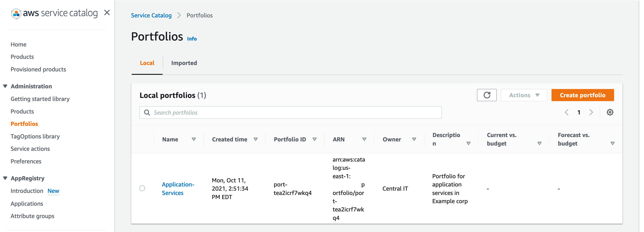Click the arn:aws:catalog ARN cell
The width and height of the screenshot is (644, 232).
click(x=348, y=189)
